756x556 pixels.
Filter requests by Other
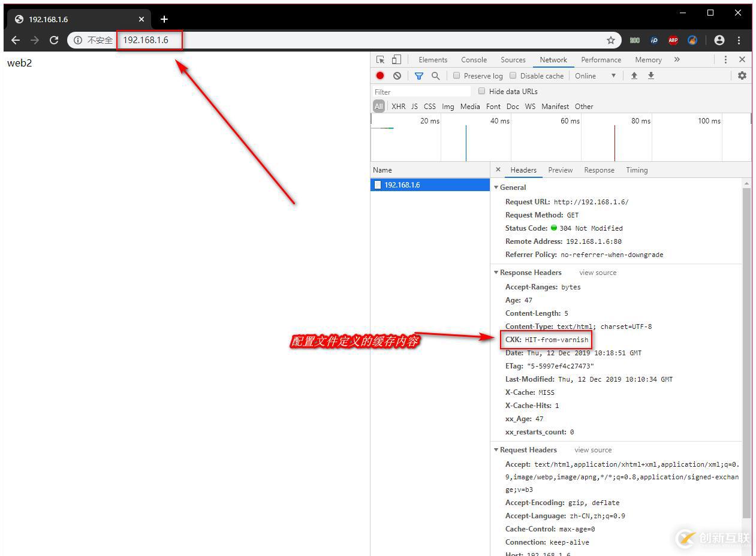click(x=584, y=106)
